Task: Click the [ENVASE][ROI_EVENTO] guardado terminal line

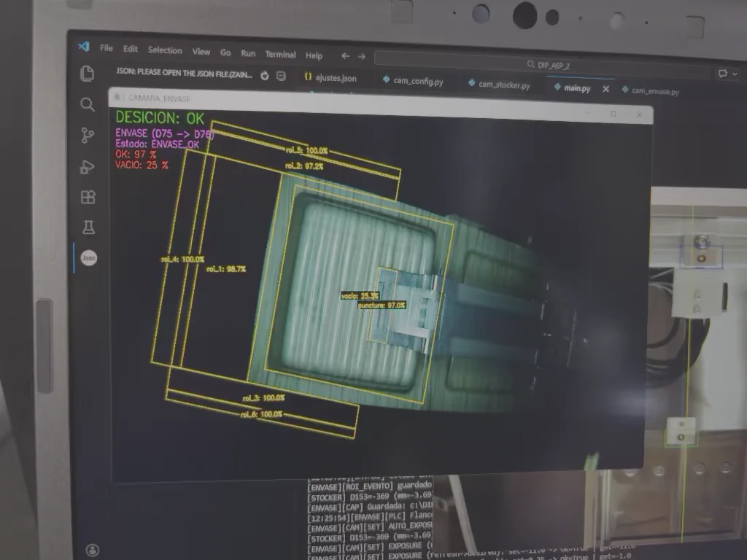Action: pos(370,486)
